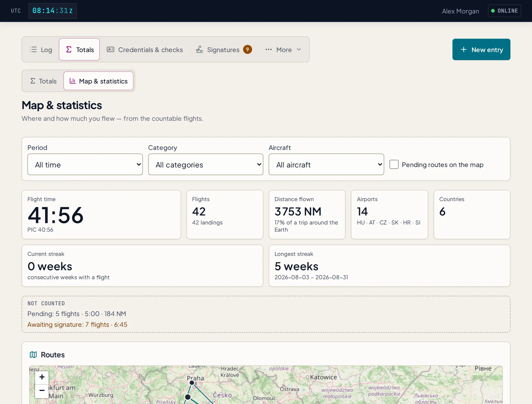Click the Alex Morgan user name
Screen dimensions: 532x404
point(460,11)
